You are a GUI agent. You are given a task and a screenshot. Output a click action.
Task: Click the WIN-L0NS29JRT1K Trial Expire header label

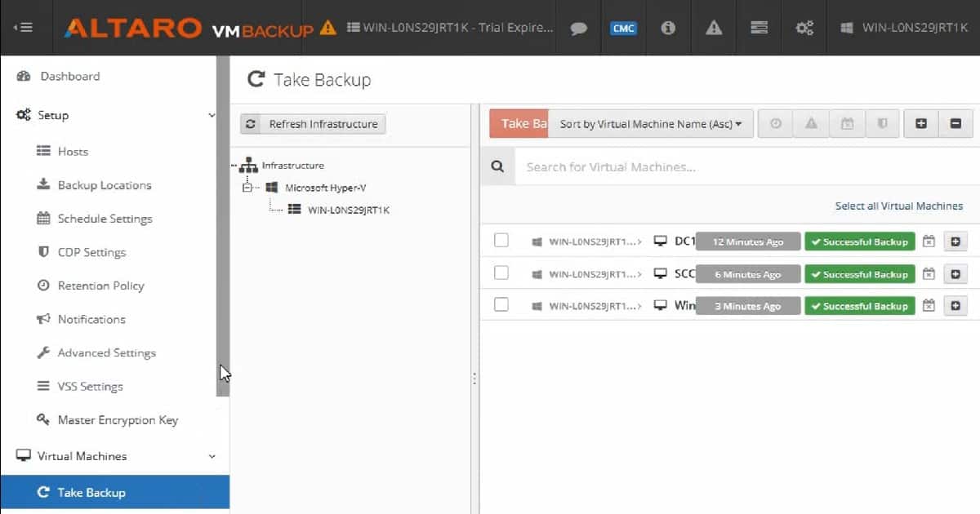pos(451,28)
